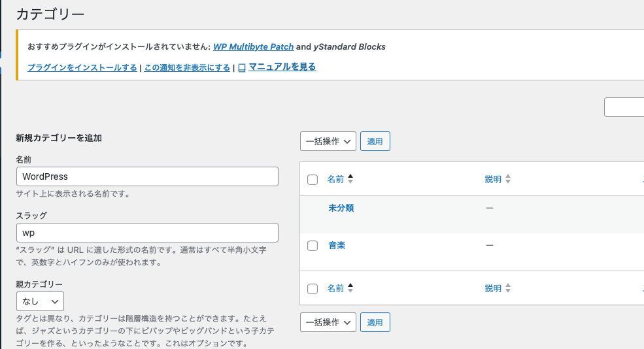Click the book icon before マニュアルを見る

[x=242, y=67]
